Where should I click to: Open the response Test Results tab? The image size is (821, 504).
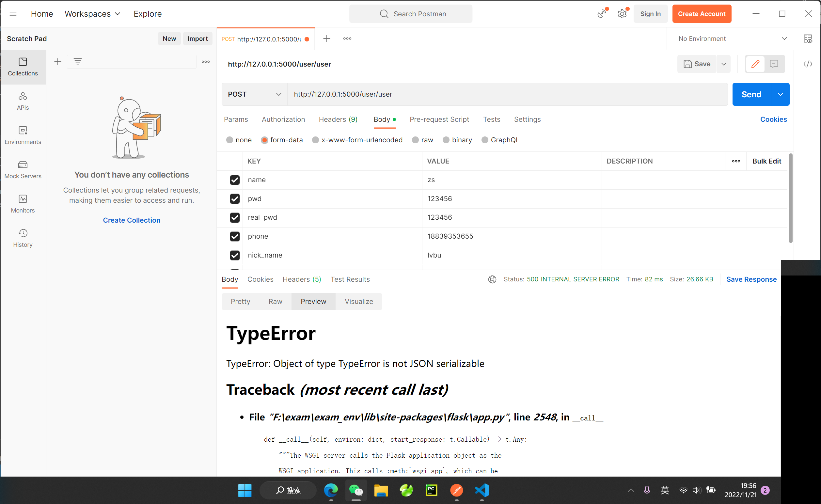coord(350,279)
